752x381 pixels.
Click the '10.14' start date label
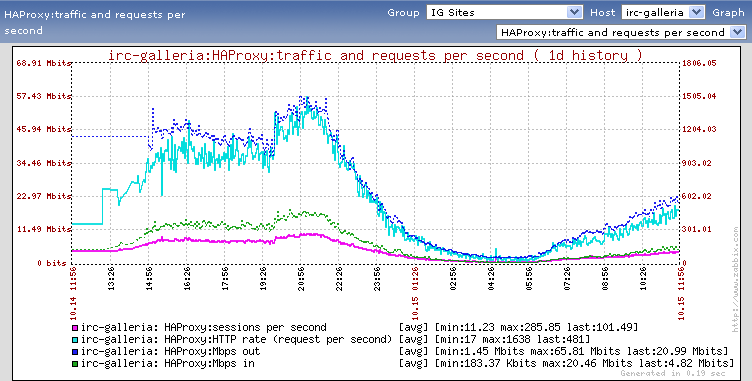point(73,309)
